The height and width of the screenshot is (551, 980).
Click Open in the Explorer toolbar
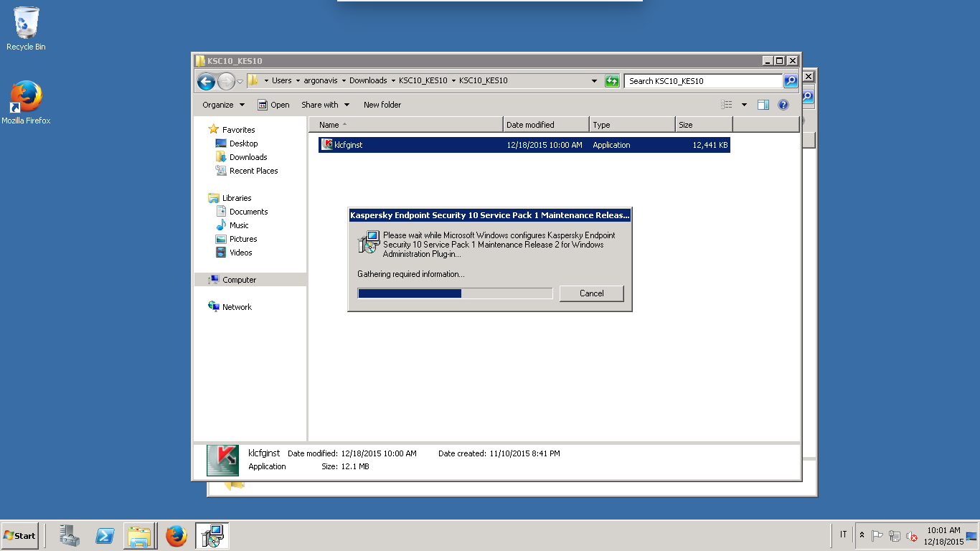pyautogui.click(x=273, y=105)
